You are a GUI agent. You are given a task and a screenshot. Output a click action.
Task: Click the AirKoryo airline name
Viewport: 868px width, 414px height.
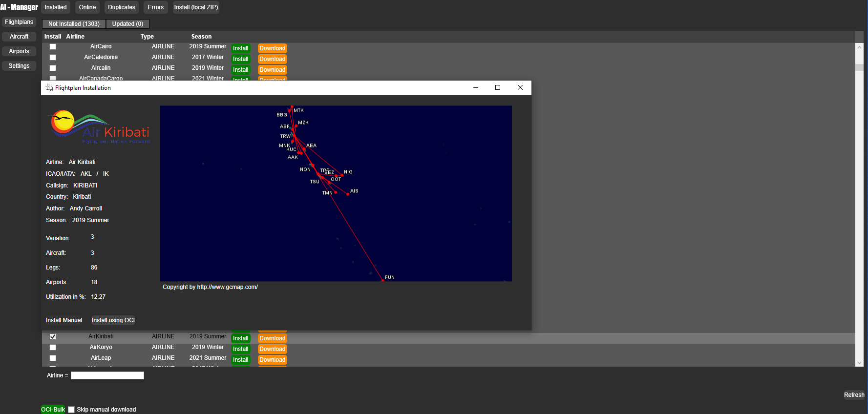[101, 347]
